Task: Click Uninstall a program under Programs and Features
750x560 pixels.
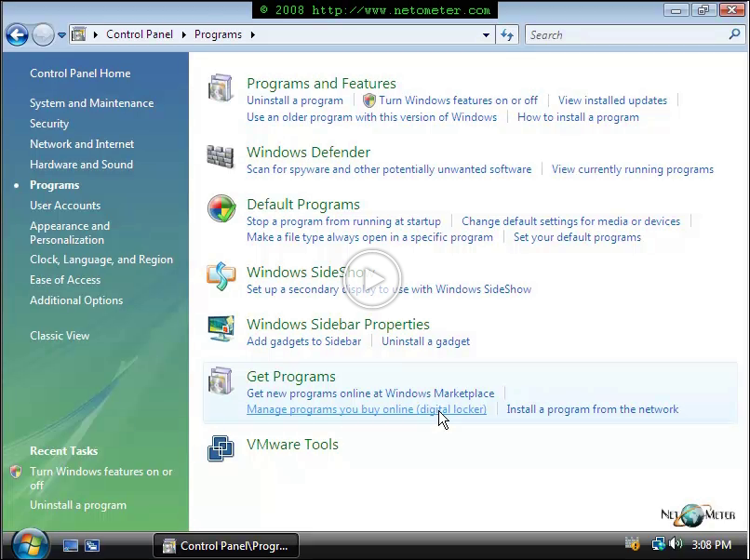Action: click(295, 100)
